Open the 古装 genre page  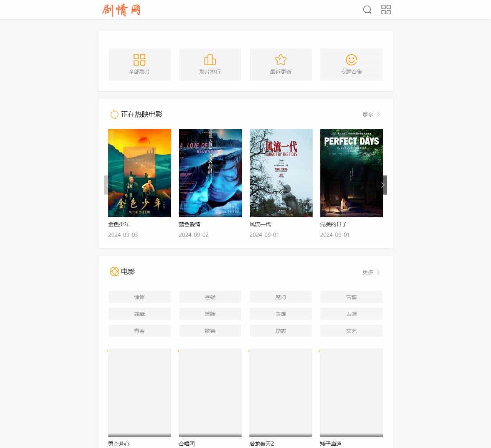pyautogui.click(x=351, y=314)
